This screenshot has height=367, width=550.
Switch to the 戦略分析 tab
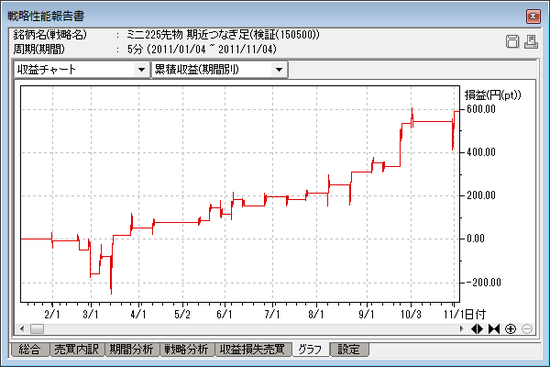pos(187,349)
